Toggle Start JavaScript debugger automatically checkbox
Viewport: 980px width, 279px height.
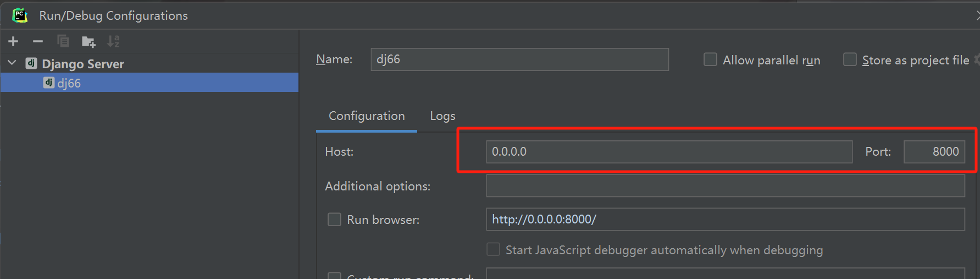click(x=493, y=249)
